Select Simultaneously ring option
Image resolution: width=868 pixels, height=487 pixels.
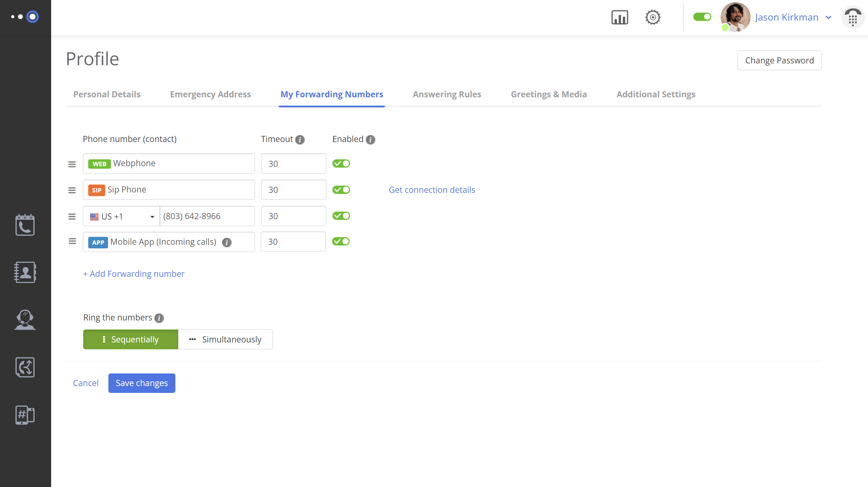click(225, 339)
